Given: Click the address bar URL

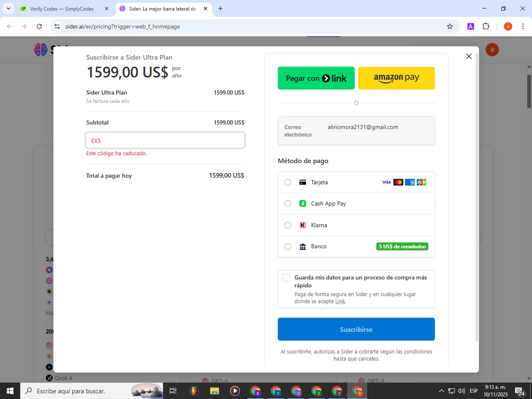Looking at the screenshot, I should tap(123, 27).
